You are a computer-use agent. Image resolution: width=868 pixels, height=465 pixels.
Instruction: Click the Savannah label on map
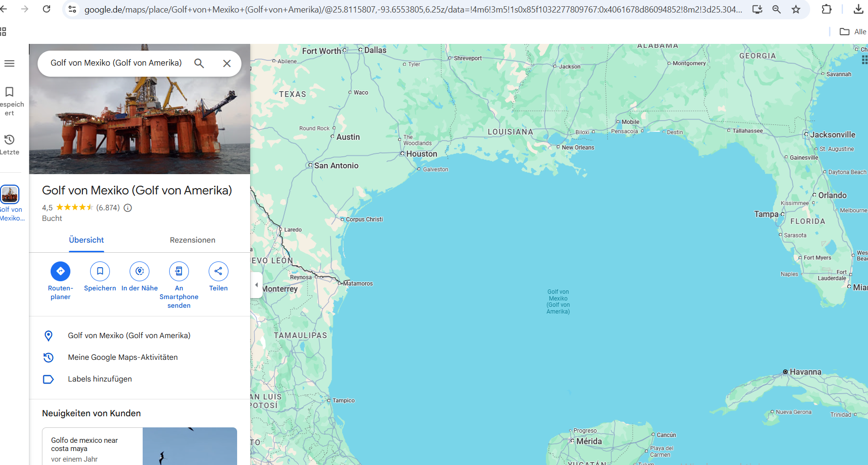pyautogui.click(x=839, y=74)
